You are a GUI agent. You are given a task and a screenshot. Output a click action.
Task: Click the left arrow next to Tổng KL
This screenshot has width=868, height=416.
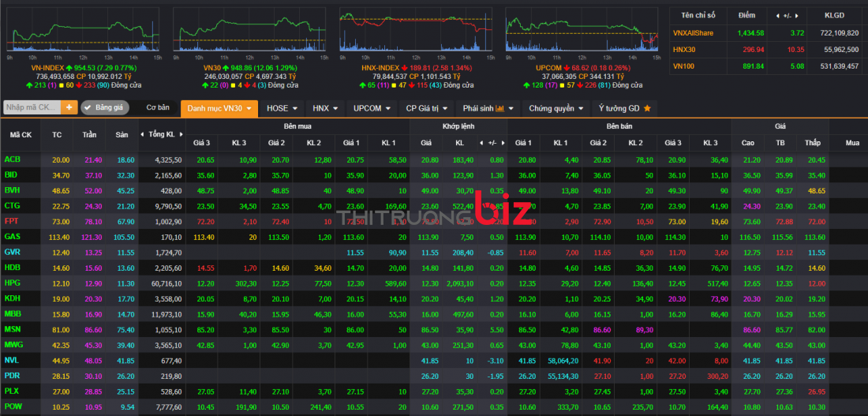(x=144, y=135)
